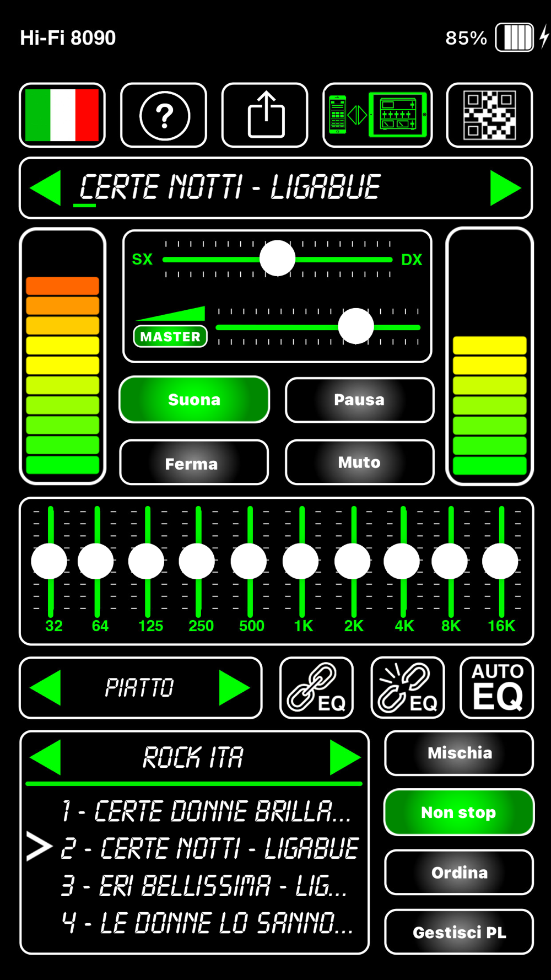
Task: Go to previous track with left arrow
Action: (x=45, y=188)
